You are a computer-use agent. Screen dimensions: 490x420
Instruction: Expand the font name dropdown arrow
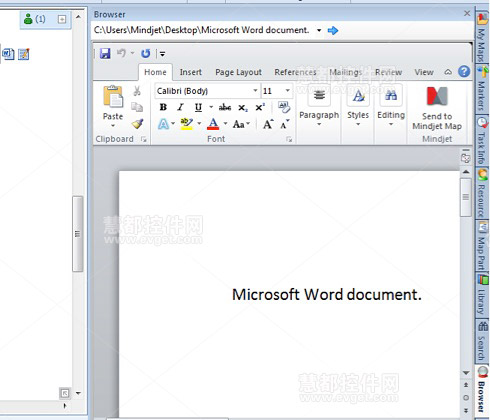pyautogui.click(x=255, y=91)
